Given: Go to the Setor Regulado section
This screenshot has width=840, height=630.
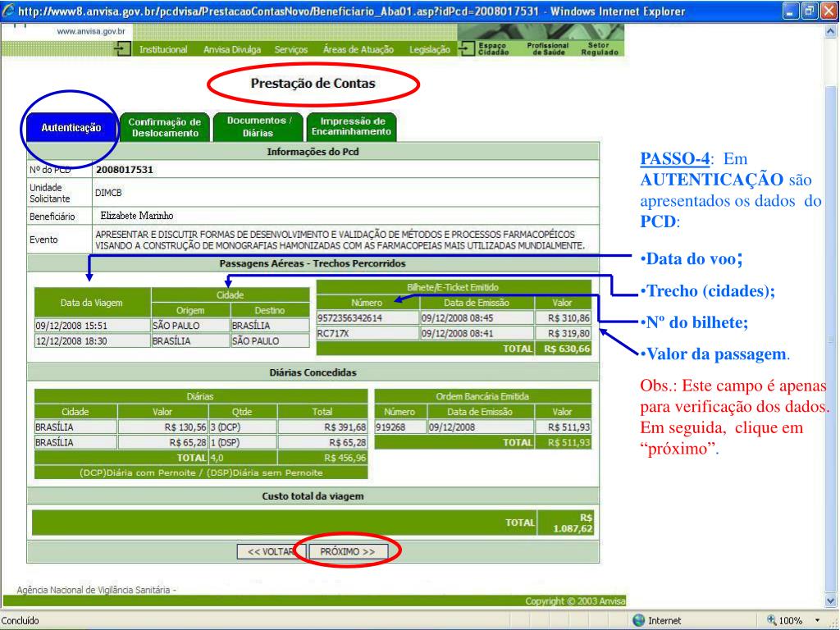Looking at the screenshot, I should click(598, 49).
